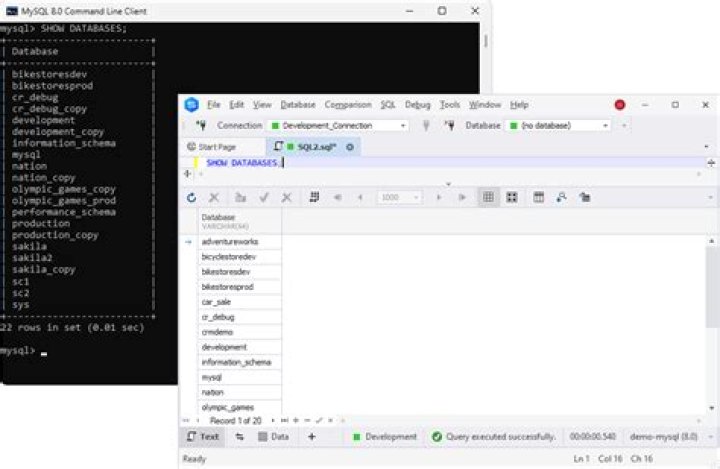Expand the connection toolbar overflow arrow
This screenshot has width=720, height=469.
(x=624, y=125)
